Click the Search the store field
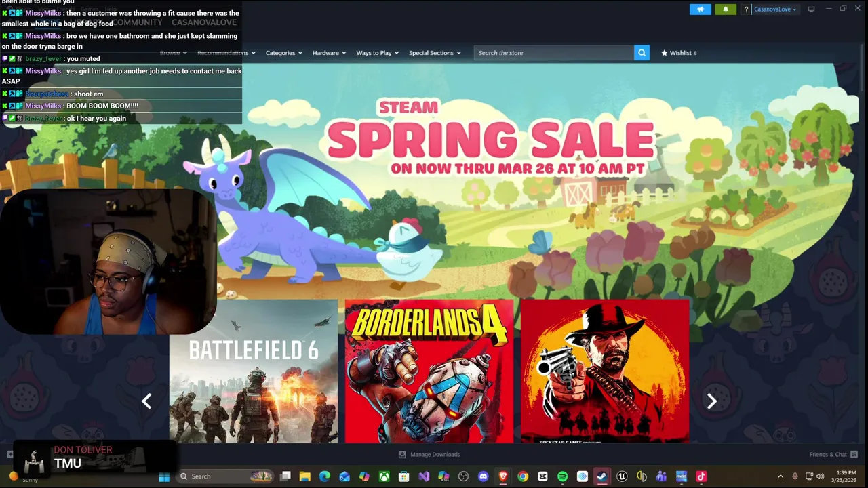868x488 pixels. point(554,52)
